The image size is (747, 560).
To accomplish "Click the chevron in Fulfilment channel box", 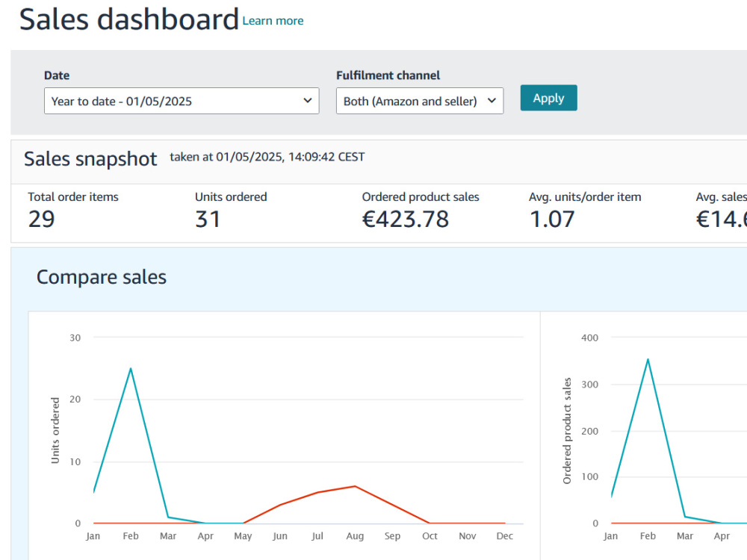I will [x=492, y=101].
